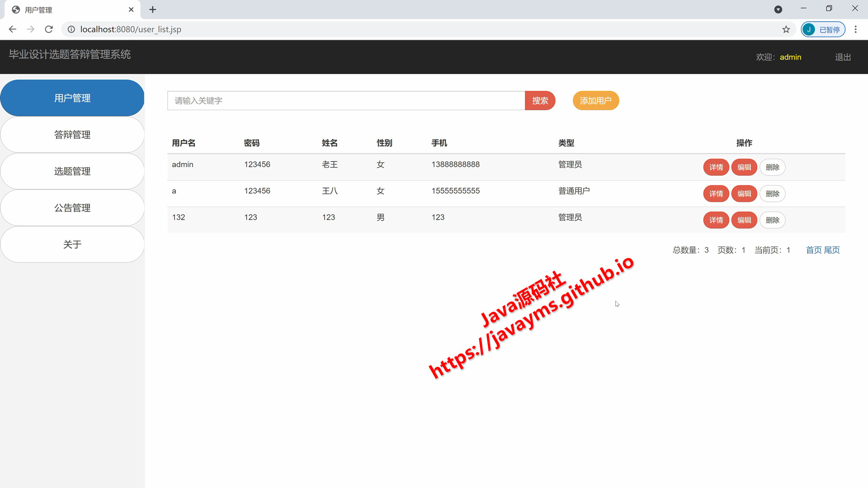Open 关于 in the sidebar
Viewport: 868px width, 488px height.
72,244
